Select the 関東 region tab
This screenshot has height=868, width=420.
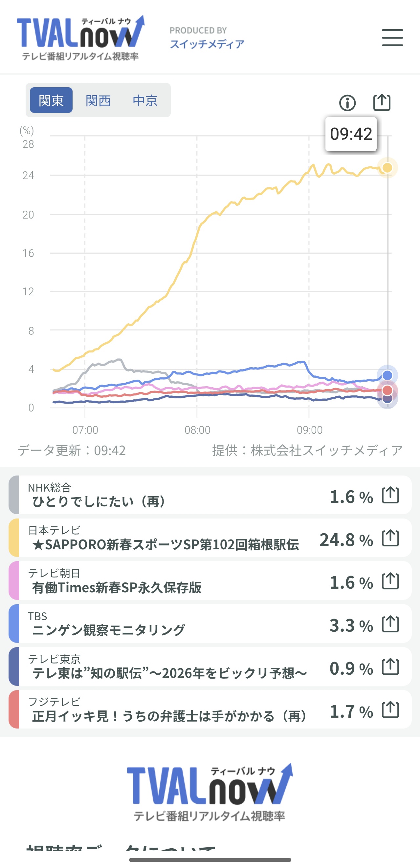(x=51, y=100)
